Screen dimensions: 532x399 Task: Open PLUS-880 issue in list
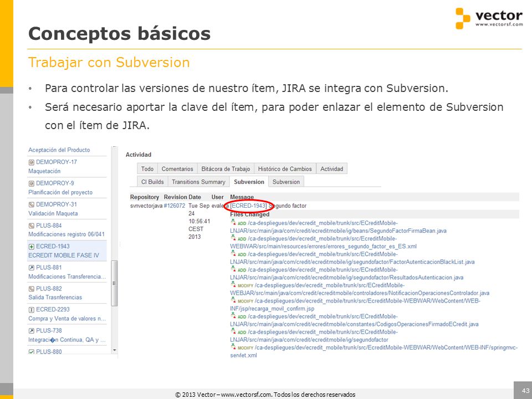pyautogui.click(x=49, y=352)
